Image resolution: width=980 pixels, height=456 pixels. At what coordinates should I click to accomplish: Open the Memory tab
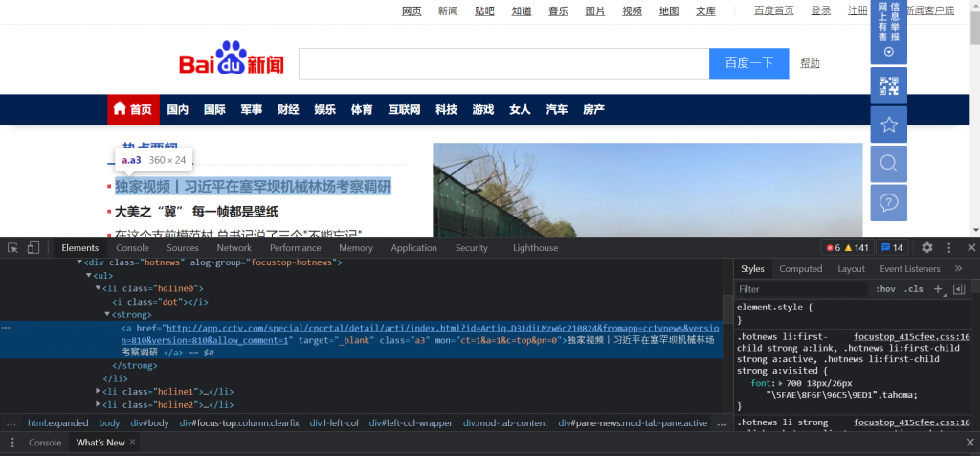coord(356,248)
